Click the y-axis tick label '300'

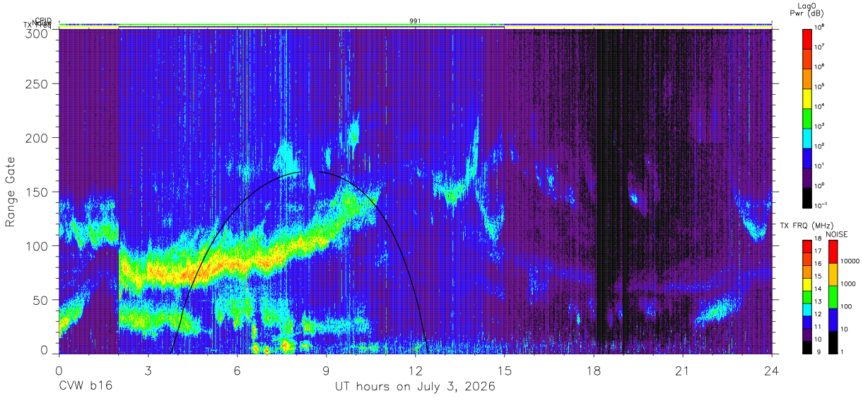tap(38, 33)
